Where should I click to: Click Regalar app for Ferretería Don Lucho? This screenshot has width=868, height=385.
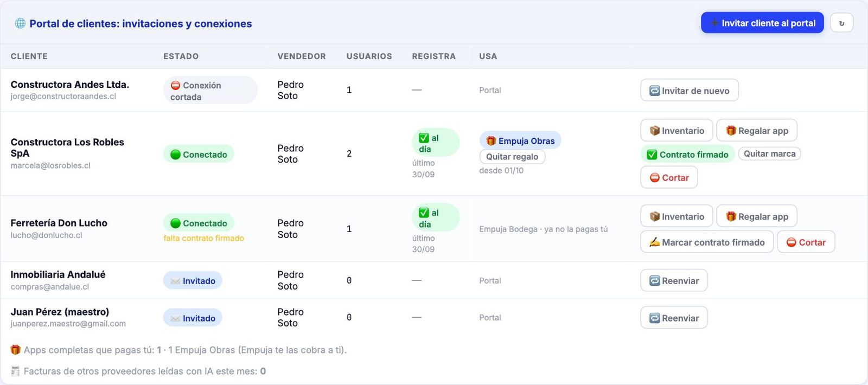pos(757,216)
